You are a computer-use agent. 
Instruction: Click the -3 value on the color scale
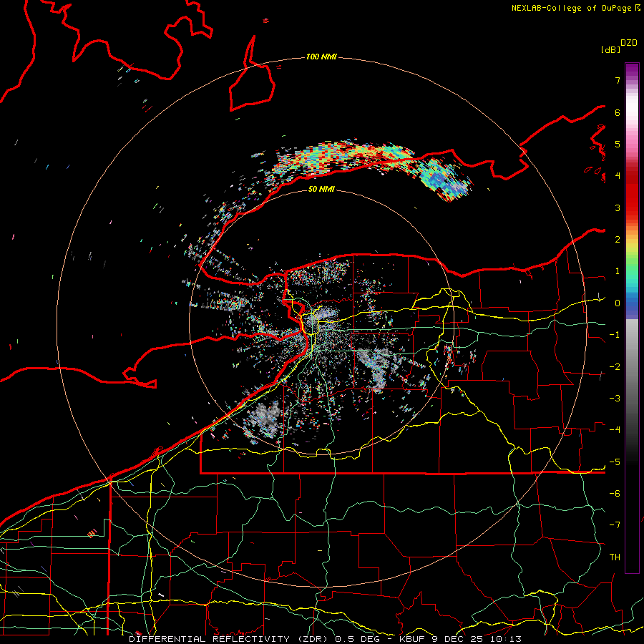click(615, 399)
